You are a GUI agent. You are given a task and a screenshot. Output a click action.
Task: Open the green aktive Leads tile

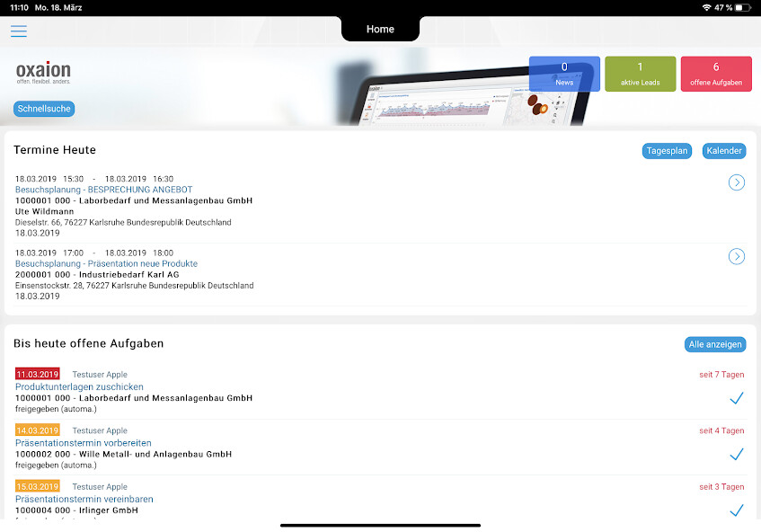(640, 74)
